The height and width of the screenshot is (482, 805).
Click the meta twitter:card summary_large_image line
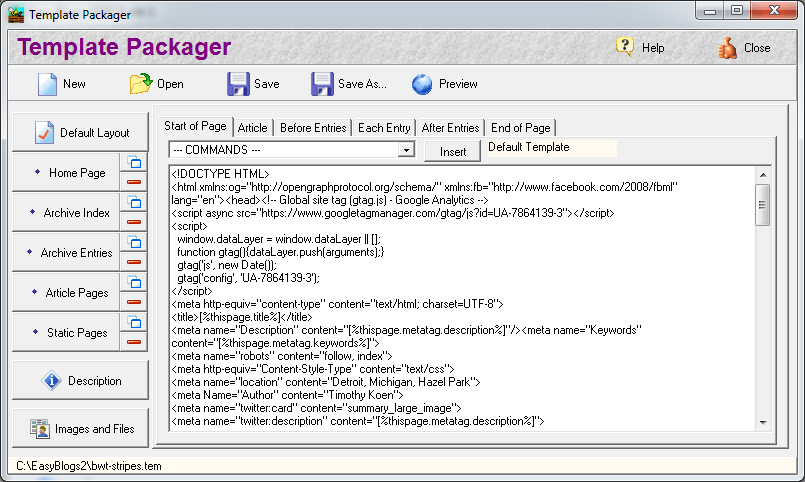316,408
